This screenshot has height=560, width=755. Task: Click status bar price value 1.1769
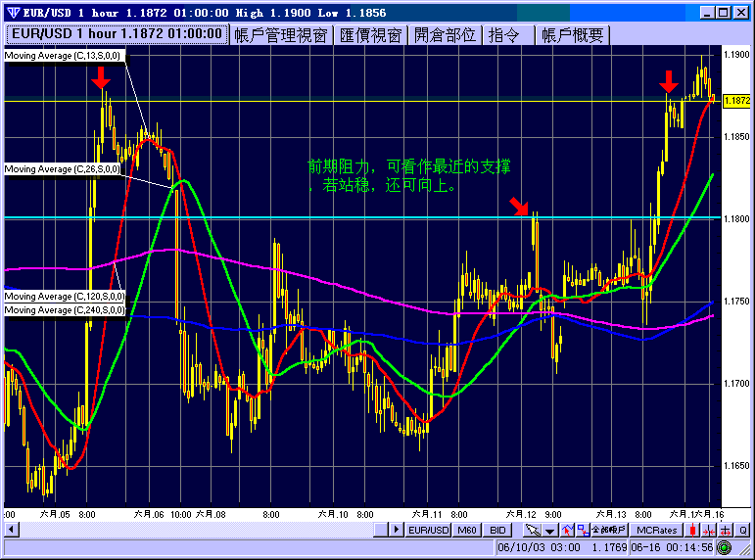[609, 547]
